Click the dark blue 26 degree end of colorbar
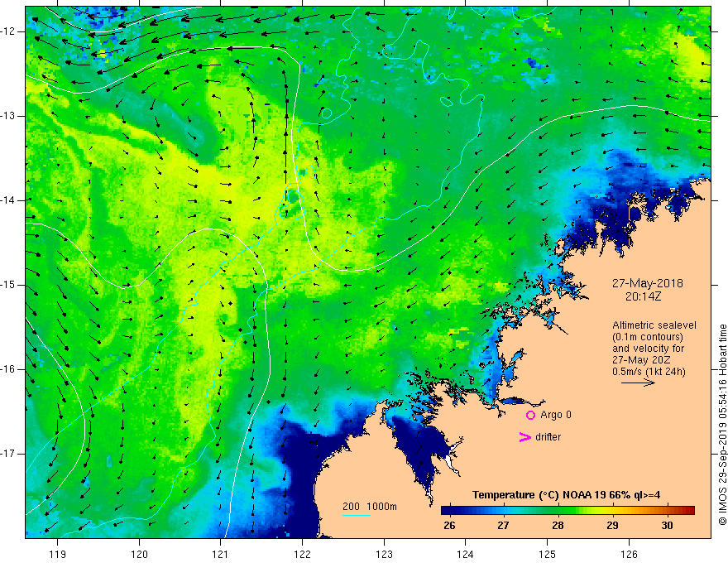The width and height of the screenshot is (728, 563). pos(446,511)
